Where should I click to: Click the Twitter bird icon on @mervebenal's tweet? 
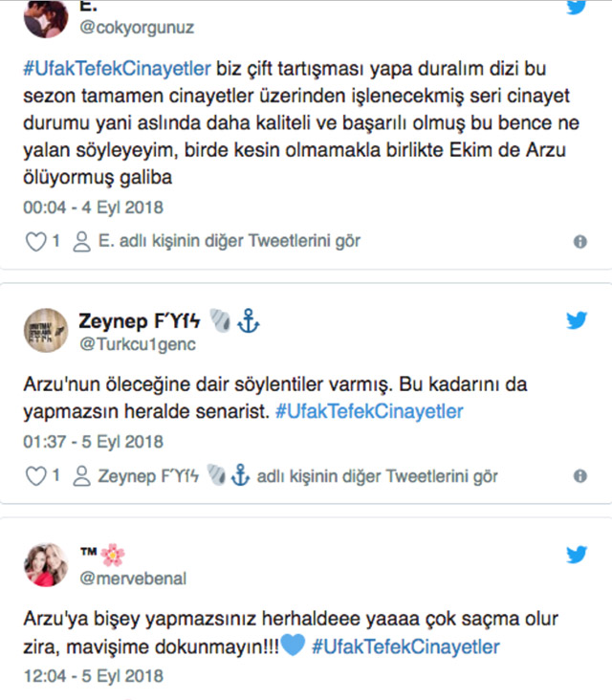click(x=577, y=555)
